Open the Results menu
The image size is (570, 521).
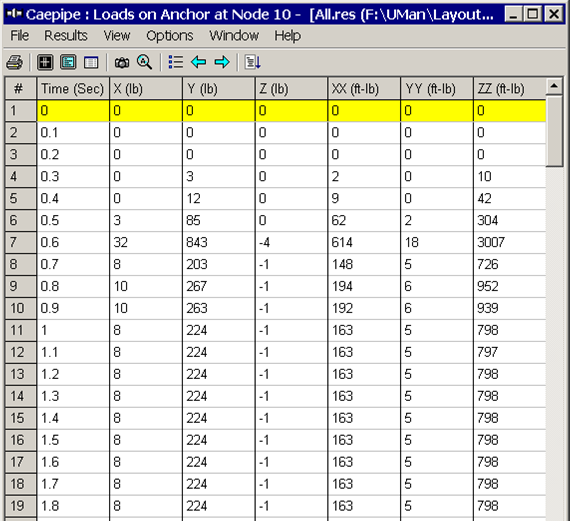(x=66, y=36)
